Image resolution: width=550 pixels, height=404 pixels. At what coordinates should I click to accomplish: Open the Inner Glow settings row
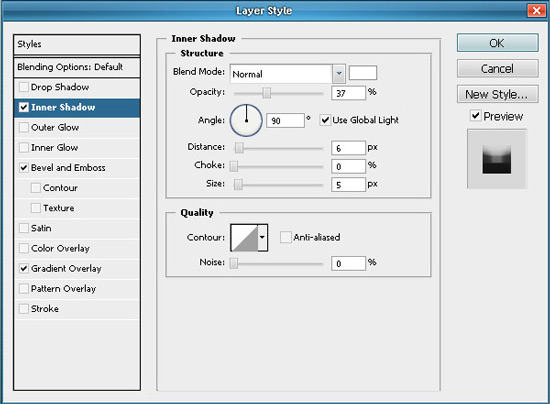(77, 148)
